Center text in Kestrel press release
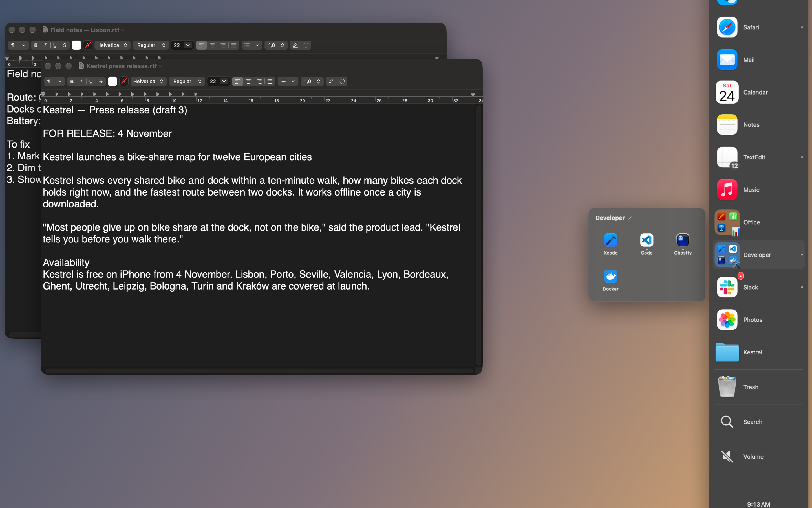The width and height of the screenshot is (812, 508). pyautogui.click(x=248, y=81)
